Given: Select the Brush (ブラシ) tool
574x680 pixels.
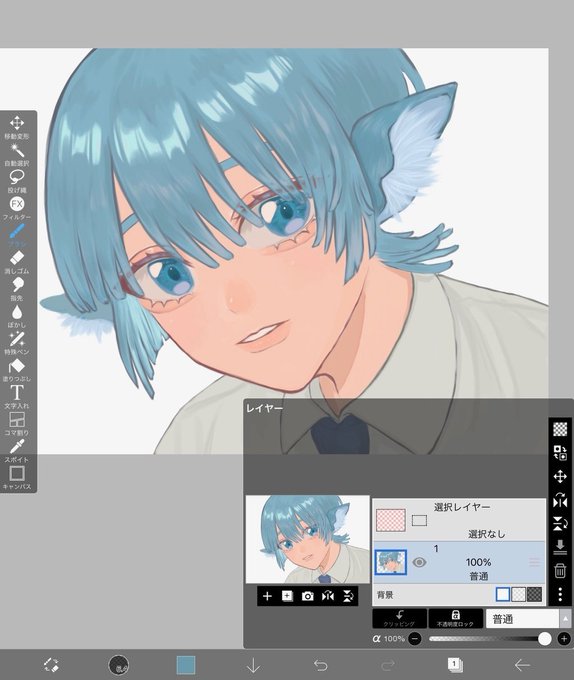Looking at the screenshot, I should pyautogui.click(x=17, y=235).
